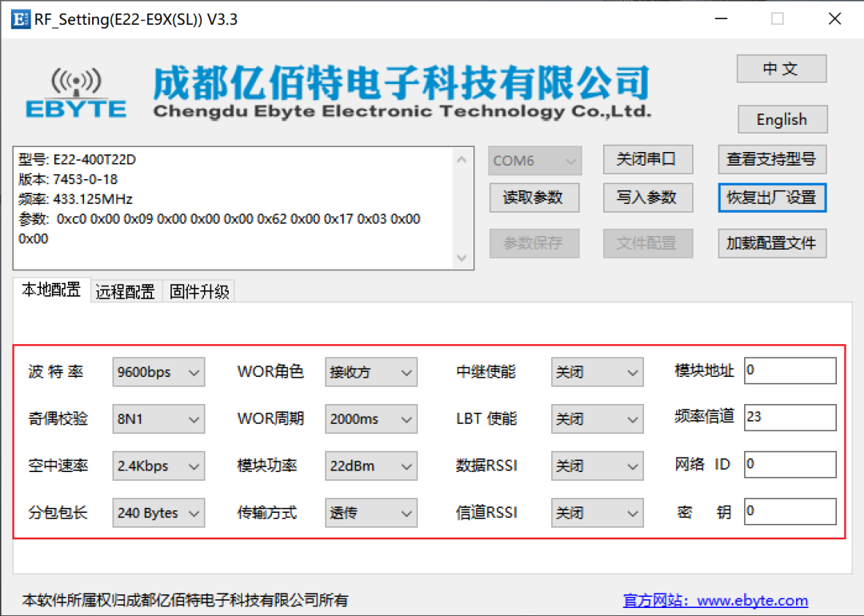Click 查看支持型号 button
Viewport: 864px width, 616px height.
(x=771, y=159)
